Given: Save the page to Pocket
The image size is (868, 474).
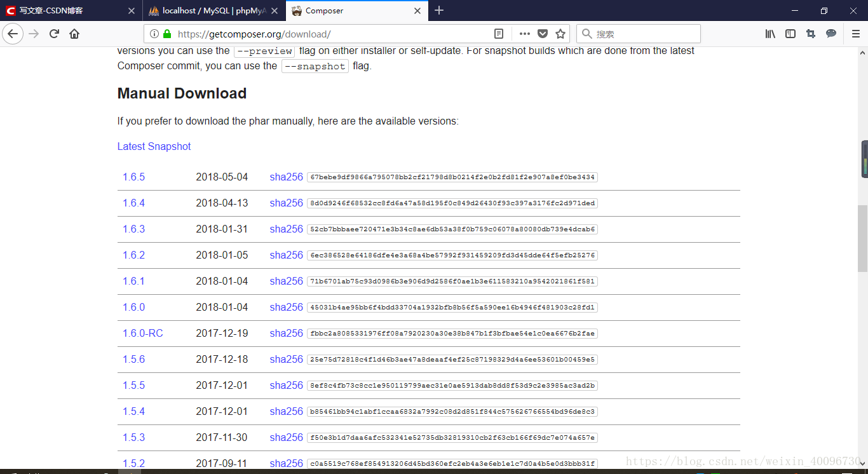Looking at the screenshot, I should [x=542, y=34].
